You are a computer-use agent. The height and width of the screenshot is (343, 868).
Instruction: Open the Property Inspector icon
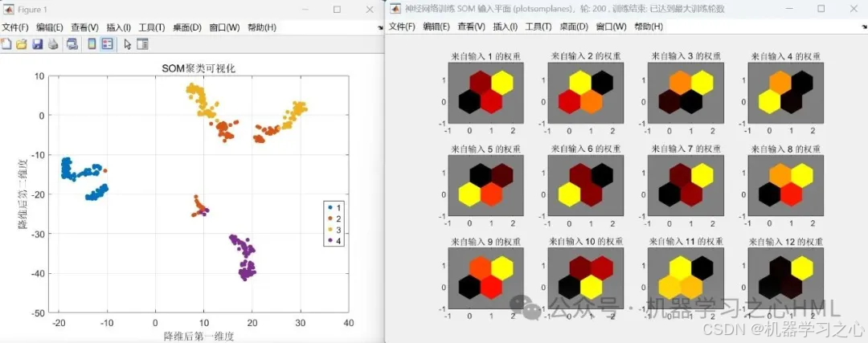click(x=142, y=44)
